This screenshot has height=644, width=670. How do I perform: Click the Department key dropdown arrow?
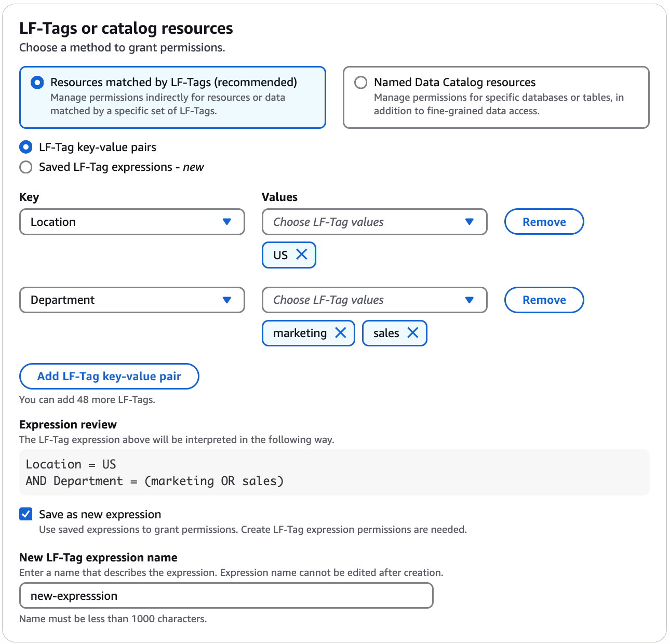tap(227, 300)
